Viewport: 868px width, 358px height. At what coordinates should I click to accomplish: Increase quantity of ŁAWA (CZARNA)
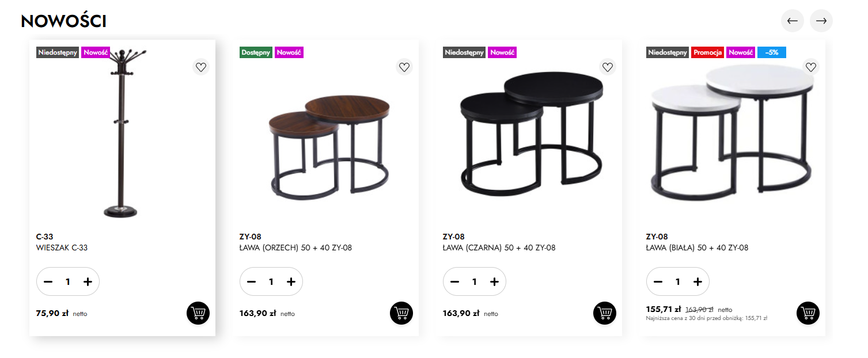tap(494, 281)
